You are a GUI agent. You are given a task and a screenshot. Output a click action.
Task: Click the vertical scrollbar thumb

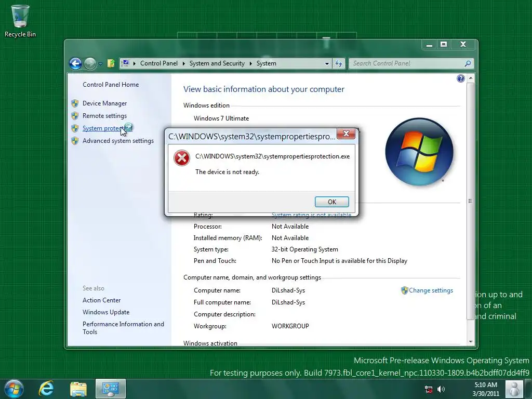[x=470, y=201]
